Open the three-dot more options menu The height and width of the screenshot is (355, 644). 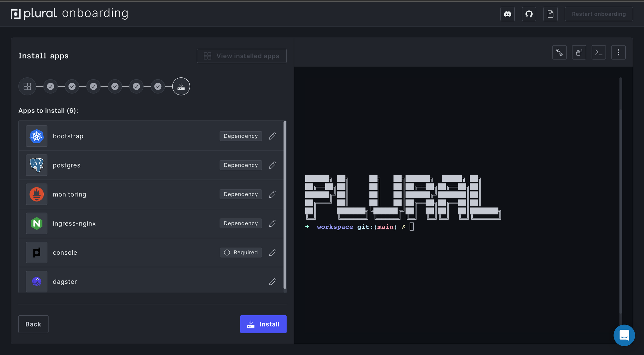click(x=618, y=53)
